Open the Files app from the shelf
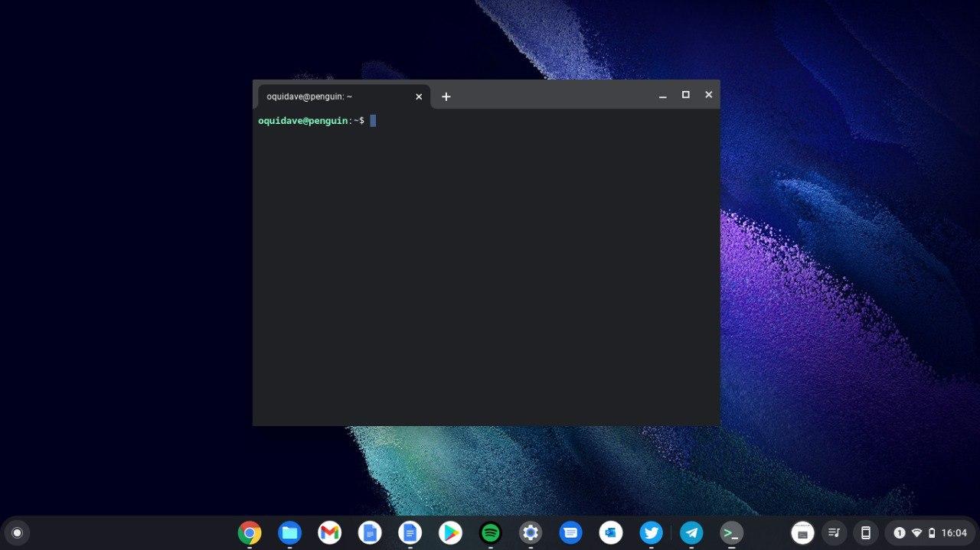 [289, 532]
